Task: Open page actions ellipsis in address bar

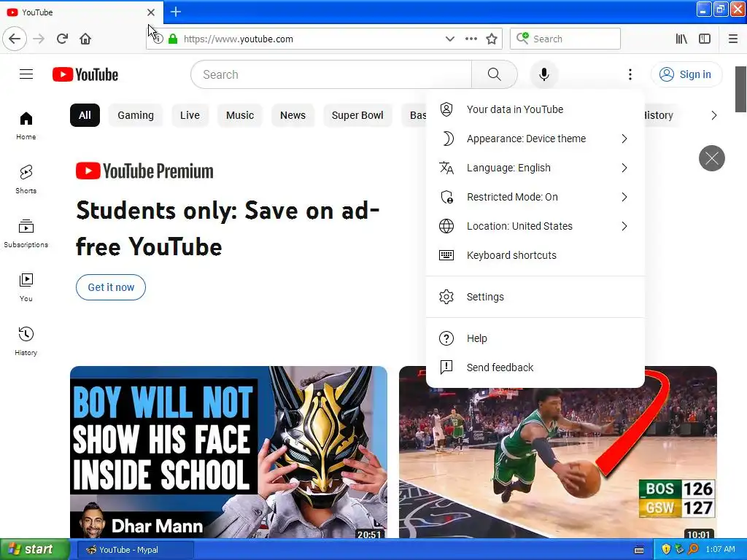Action: click(x=471, y=39)
